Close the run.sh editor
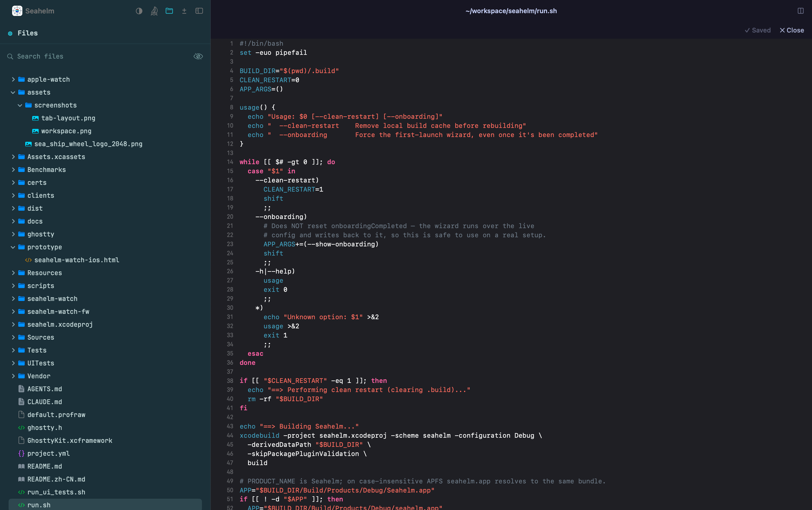Image resolution: width=812 pixels, height=510 pixels. click(x=792, y=30)
